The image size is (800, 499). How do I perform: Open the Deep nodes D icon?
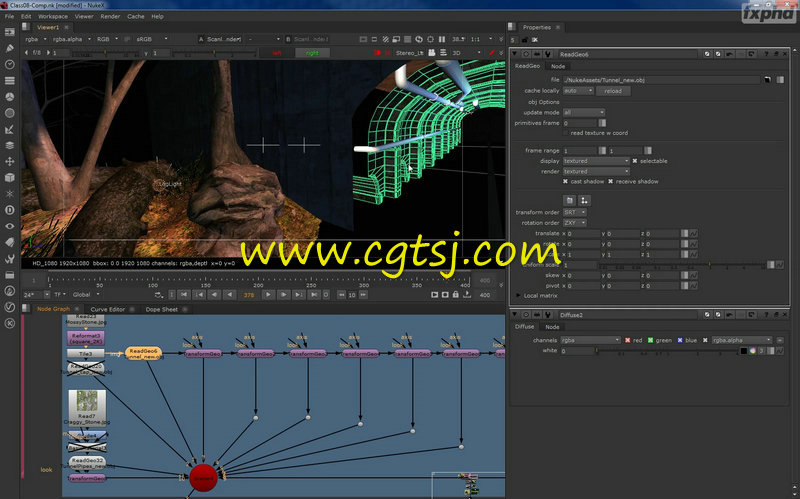(9, 210)
